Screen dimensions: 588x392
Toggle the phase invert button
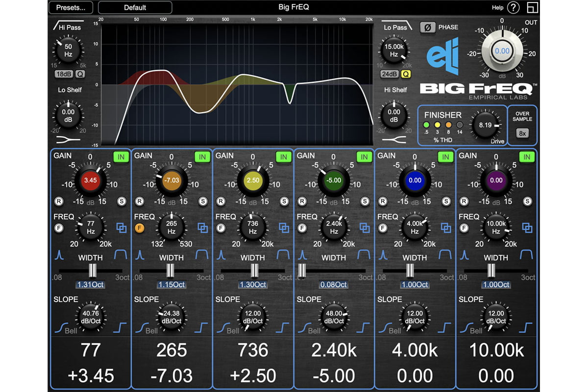[x=427, y=27]
